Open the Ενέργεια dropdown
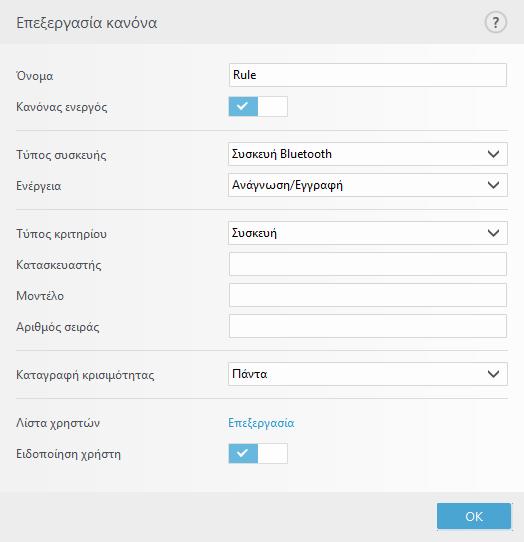 coord(367,185)
